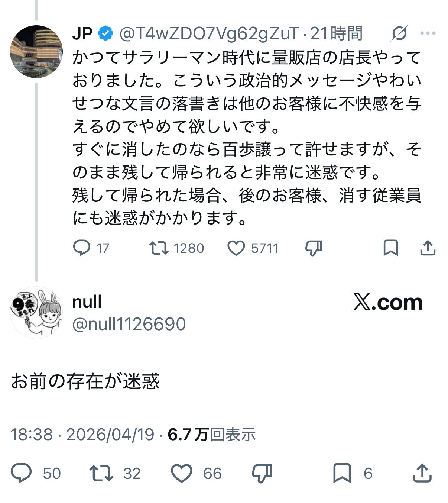
Task: Open more options menu on JP's post
Action: 428,34
